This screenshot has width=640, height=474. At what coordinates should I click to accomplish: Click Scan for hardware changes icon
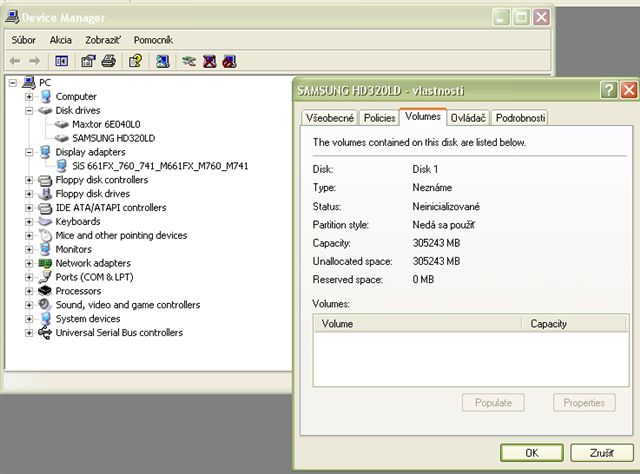click(162, 61)
